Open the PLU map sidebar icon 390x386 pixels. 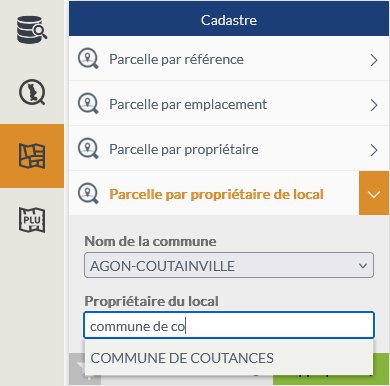tap(32, 220)
